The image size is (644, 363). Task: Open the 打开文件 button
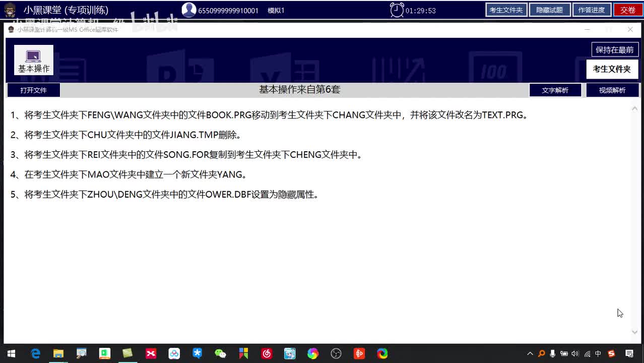[x=33, y=90]
